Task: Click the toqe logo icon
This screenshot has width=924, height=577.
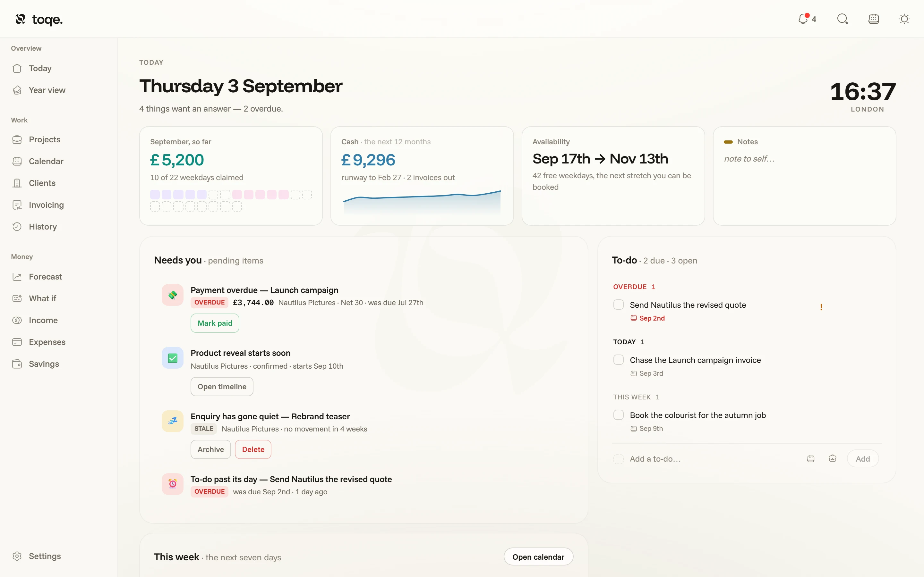Action: (20, 19)
